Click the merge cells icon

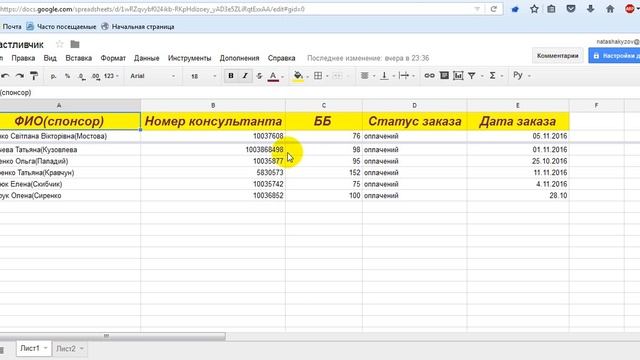(338, 76)
